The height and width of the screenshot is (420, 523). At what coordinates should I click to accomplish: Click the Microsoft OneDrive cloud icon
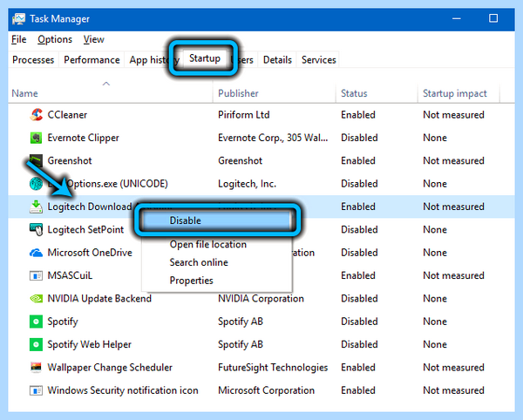pyautogui.click(x=36, y=253)
